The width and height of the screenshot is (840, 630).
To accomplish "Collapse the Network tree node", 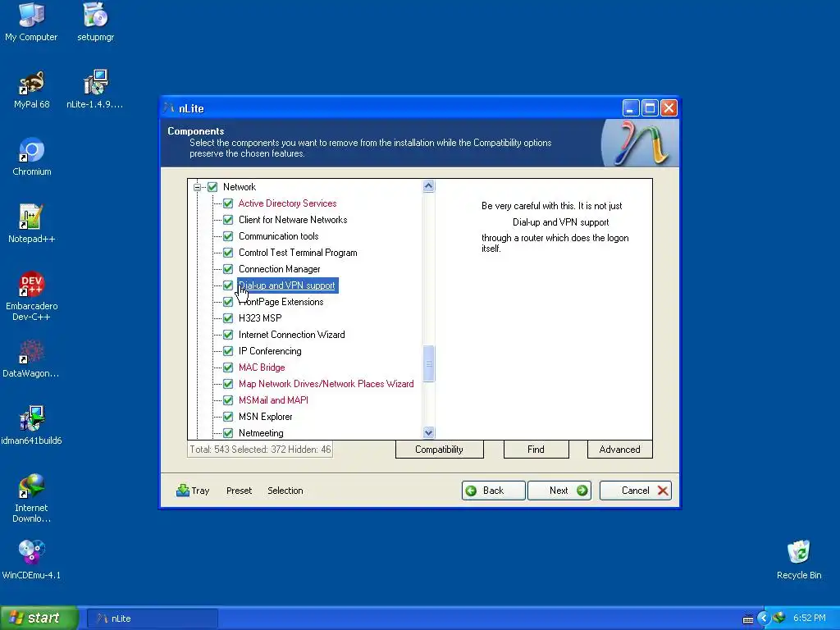I will tap(197, 187).
